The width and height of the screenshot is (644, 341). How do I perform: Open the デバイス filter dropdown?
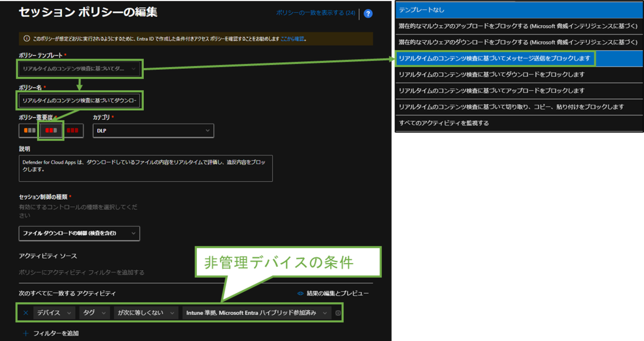(55, 313)
